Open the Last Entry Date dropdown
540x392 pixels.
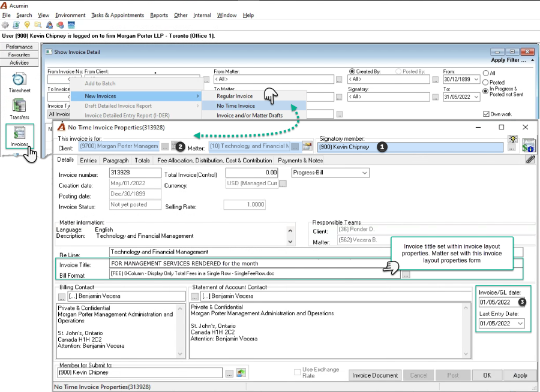520,324
